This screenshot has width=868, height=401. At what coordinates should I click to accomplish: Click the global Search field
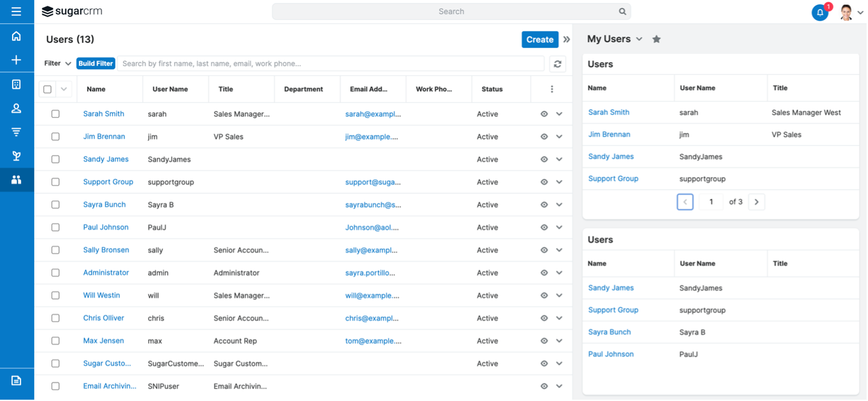point(451,11)
